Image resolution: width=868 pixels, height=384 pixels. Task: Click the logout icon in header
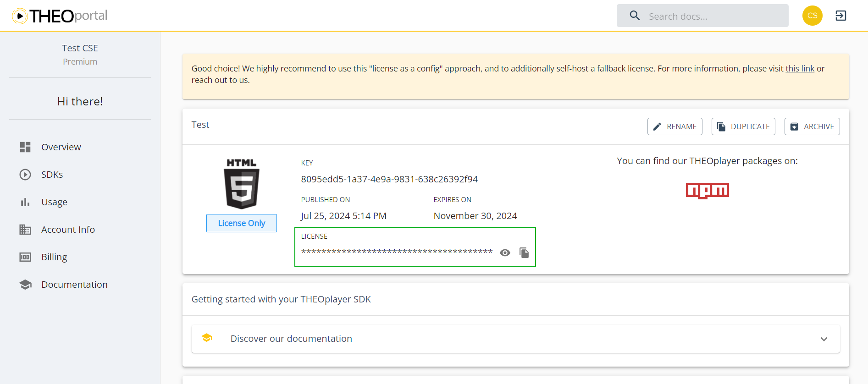click(x=840, y=16)
